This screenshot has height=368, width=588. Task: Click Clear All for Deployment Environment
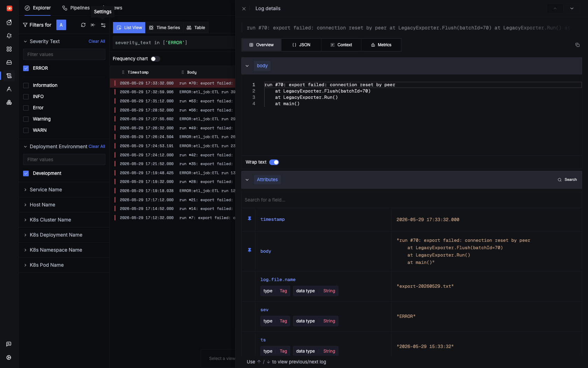coord(97,146)
